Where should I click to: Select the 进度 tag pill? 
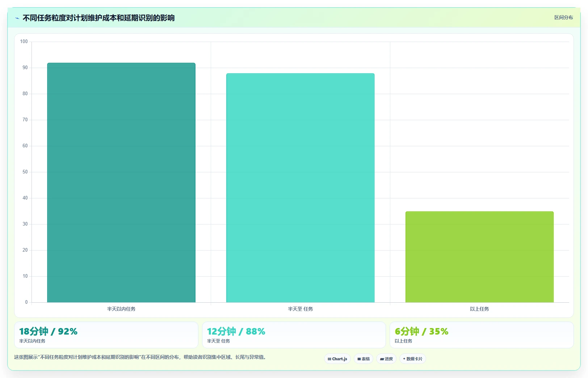386,359
